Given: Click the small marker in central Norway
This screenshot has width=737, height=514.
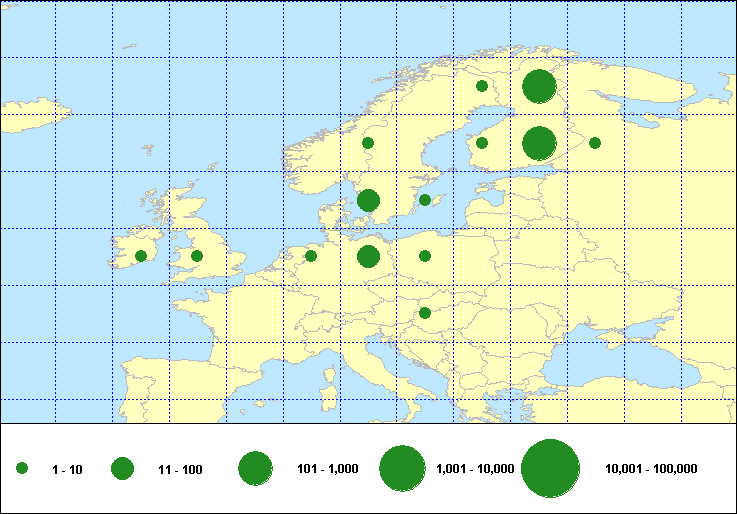Looking at the screenshot, I should [x=368, y=143].
